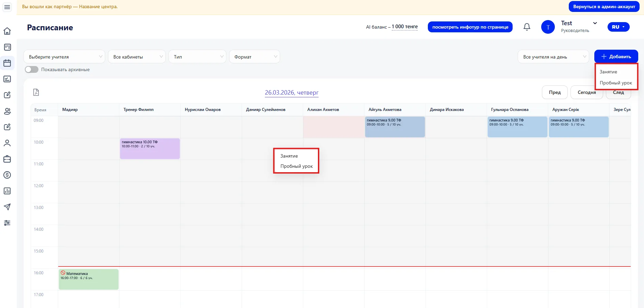Screen dimensions: 644x308
Task: Click the Данияр Сулейменов column header
Action: pyautogui.click(x=272, y=110)
